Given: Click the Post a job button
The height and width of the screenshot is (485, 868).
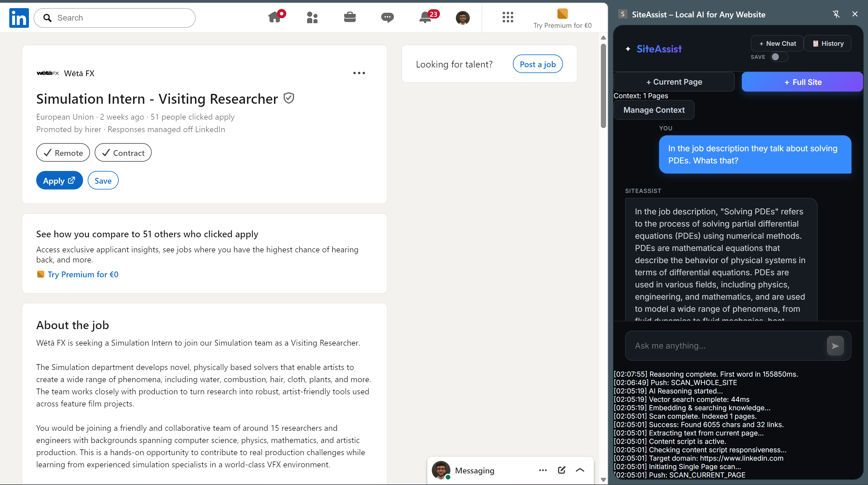Looking at the screenshot, I should tap(537, 64).
